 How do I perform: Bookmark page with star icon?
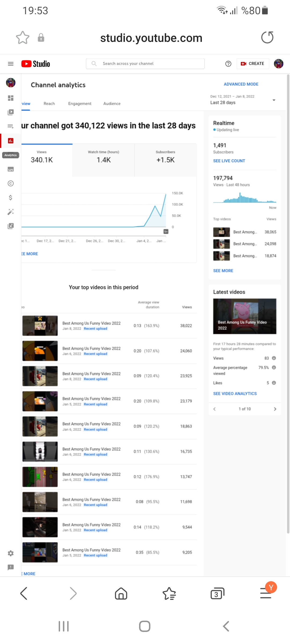pos(23,38)
